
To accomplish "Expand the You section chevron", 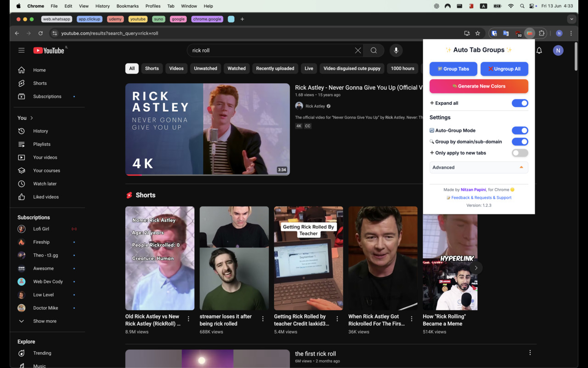I will (x=31, y=118).
